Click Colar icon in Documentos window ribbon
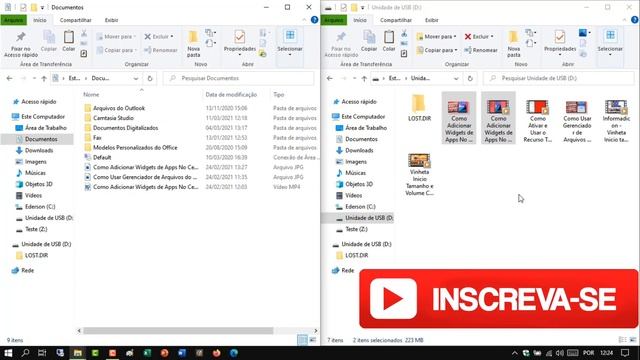The height and width of the screenshot is (360, 640). tap(69, 41)
